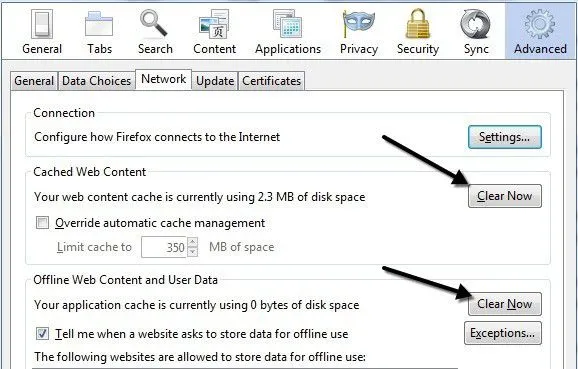Enable Override automatic cache management
This screenshot has width=578, height=369.
(x=42, y=223)
